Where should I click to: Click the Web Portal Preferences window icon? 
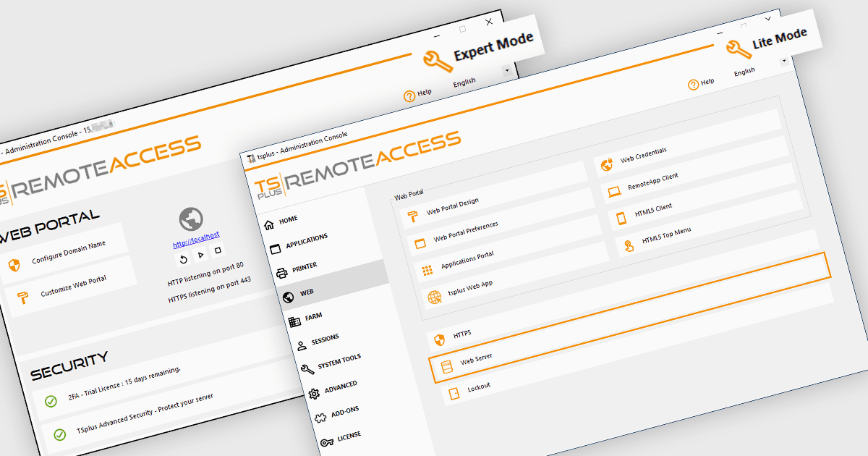tap(420, 245)
